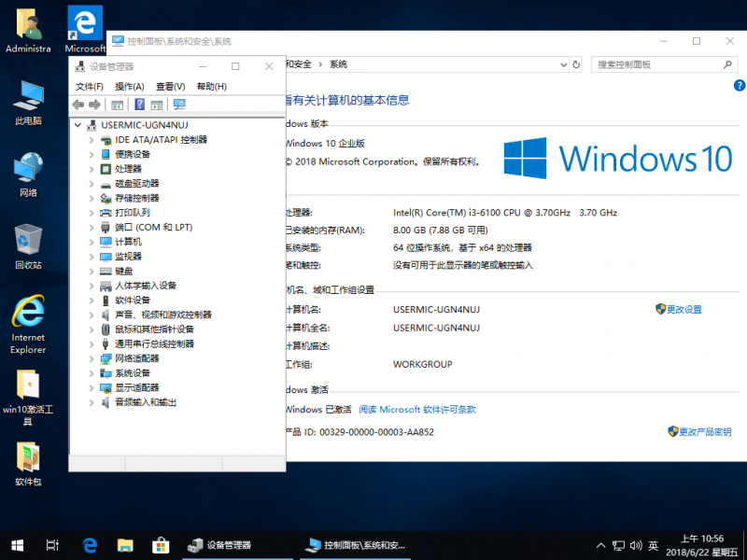The height and width of the screenshot is (560, 747).
Task: Click the volume speaker tray icon
Action: pos(636,546)
